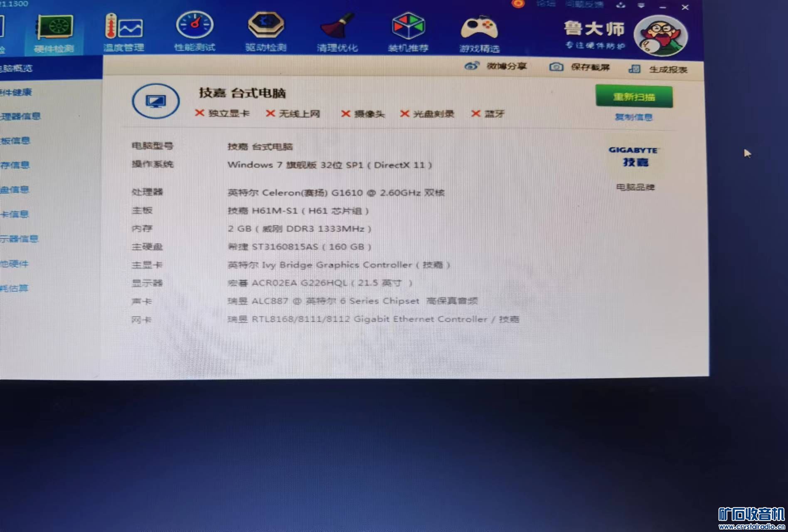
Task: Click the 操作系统 row label
Action: point(152,164)
